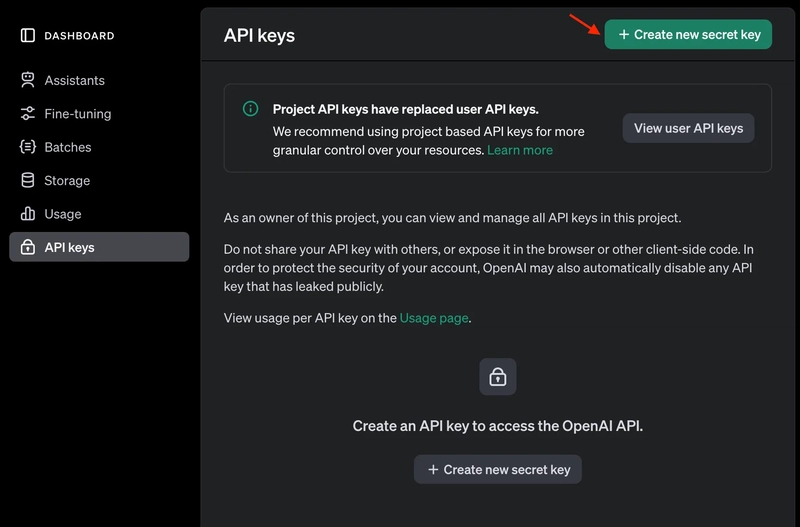Select API keys in the sidebar

point(99,247)
